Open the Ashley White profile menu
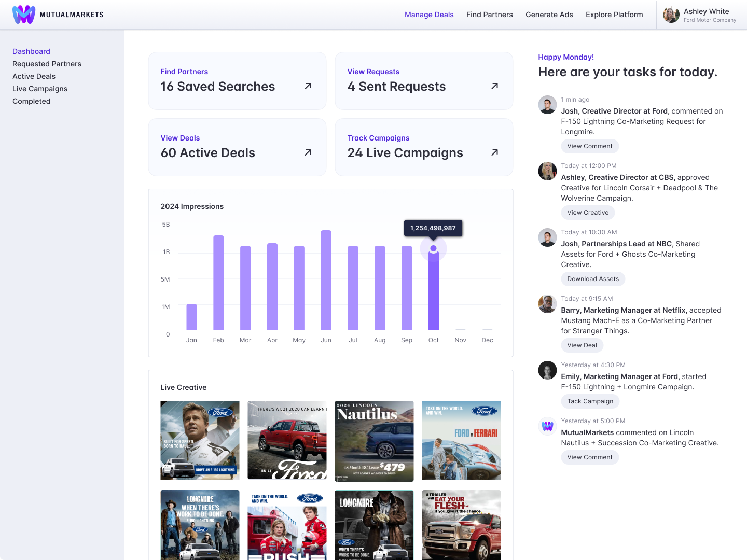Viewport: 747px width, 560px height. 699,15
